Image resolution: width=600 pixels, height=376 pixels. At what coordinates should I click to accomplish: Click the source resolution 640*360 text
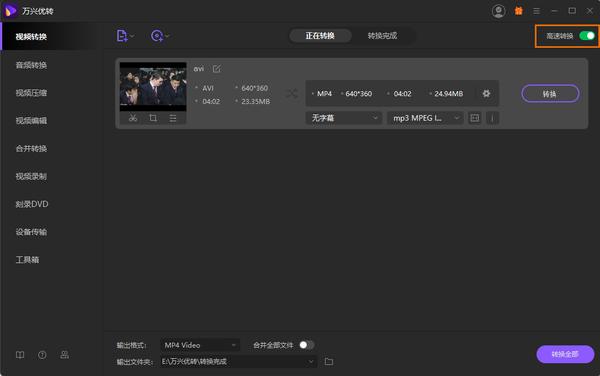coord(254,88)
